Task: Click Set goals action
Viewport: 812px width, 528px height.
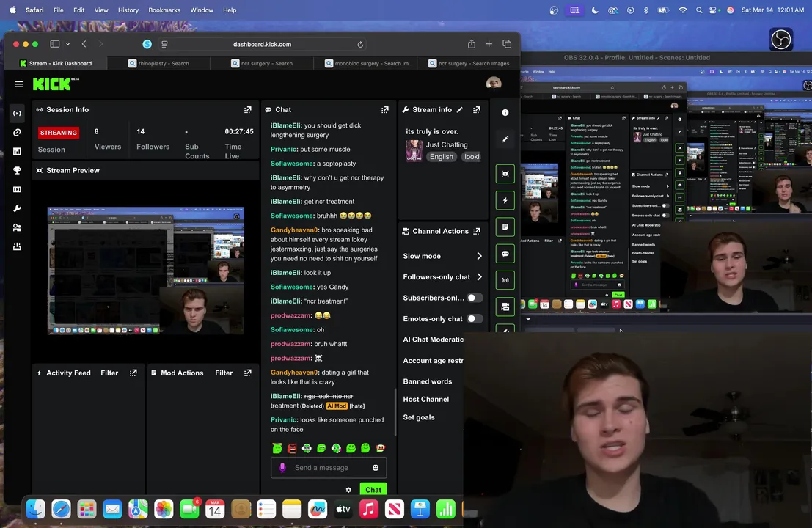Action: tap(418, 417)
